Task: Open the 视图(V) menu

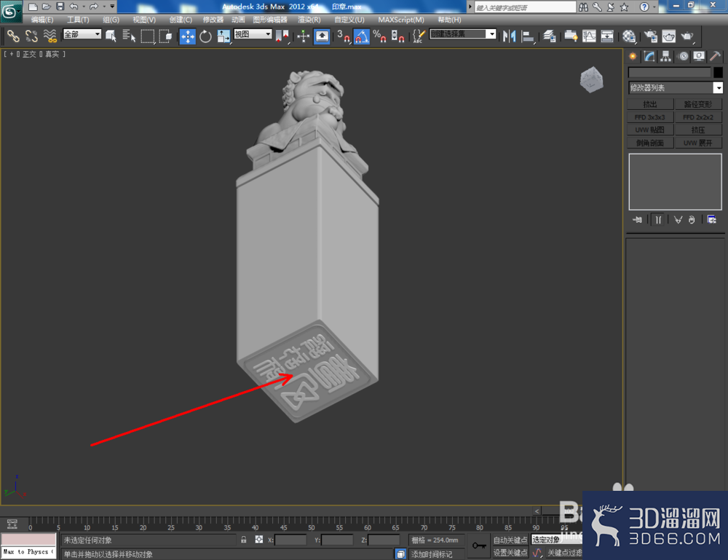Action: click(x=144, y=20)
